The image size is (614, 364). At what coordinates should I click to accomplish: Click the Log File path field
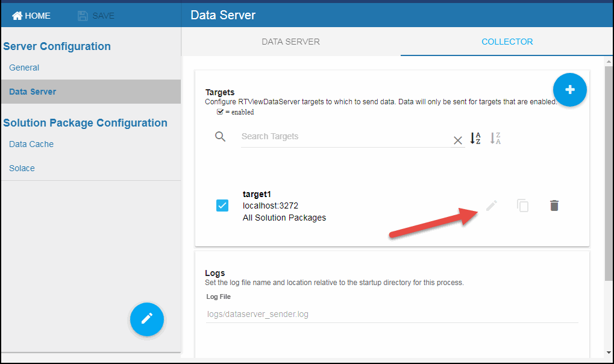(392, 314)
